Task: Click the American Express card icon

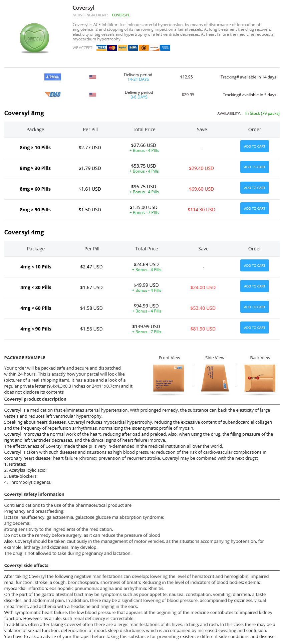Action: [165, 48]
